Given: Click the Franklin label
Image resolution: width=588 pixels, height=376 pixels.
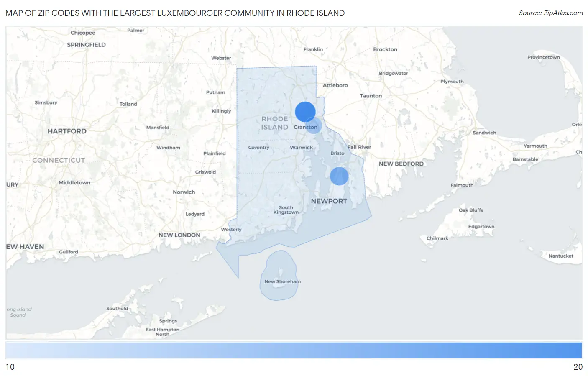Looking at the screenshot, I should click(313, 49).
